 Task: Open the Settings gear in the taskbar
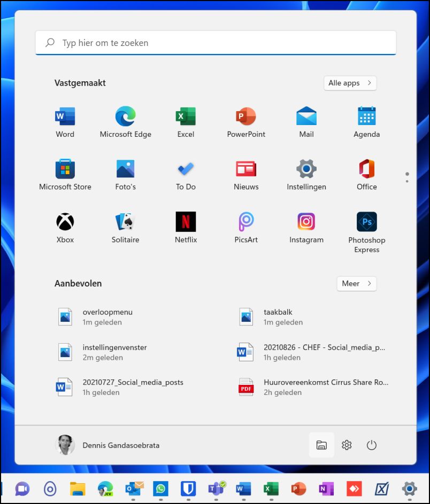coord(410,489)
